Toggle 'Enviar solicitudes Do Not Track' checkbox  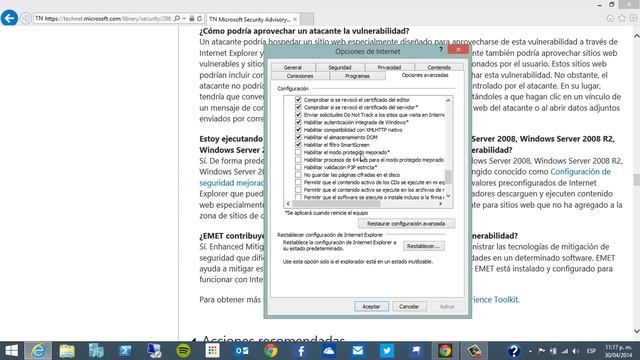pyautogui.click(x=298, y=115)
